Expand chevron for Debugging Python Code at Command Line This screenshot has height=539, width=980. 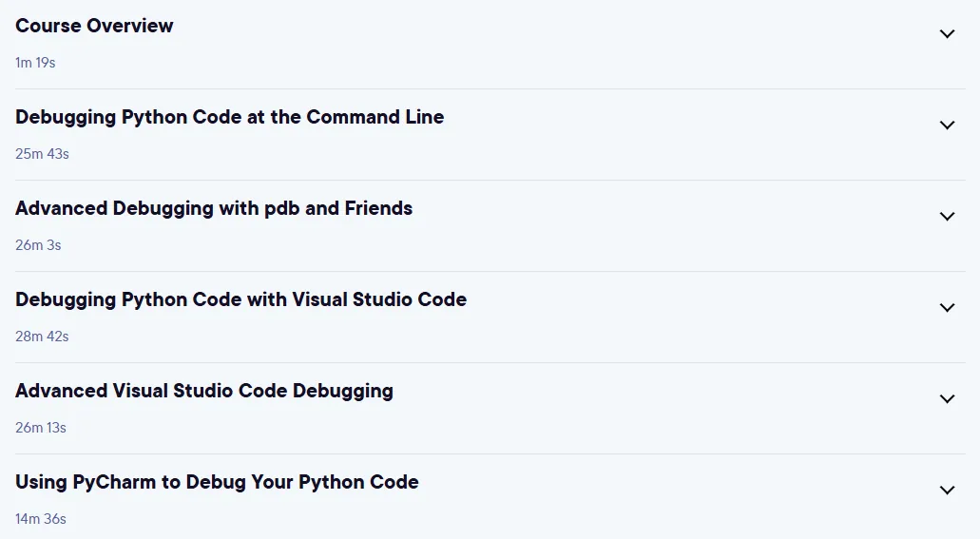(x=948, y=125)
